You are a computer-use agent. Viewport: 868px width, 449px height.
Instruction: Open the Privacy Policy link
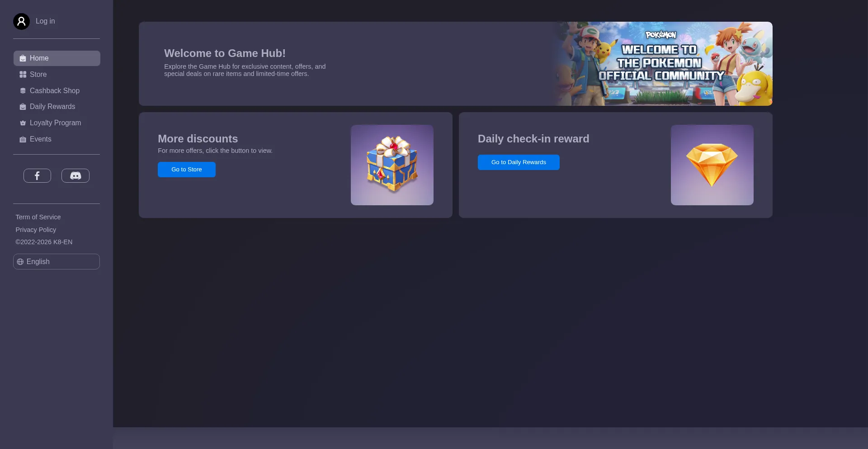pyautogui.click(x=36, y=230)
